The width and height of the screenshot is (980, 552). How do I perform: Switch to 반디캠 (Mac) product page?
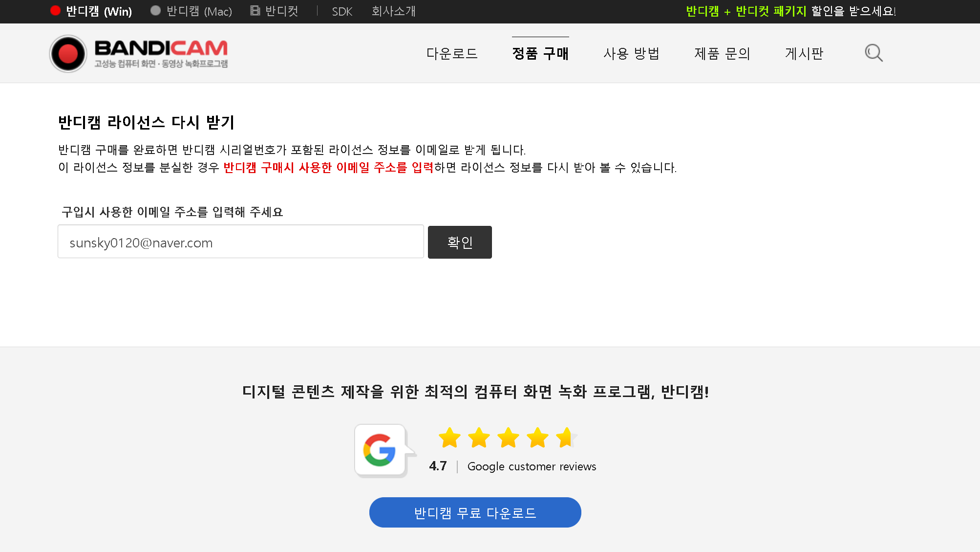pos(199,11)
